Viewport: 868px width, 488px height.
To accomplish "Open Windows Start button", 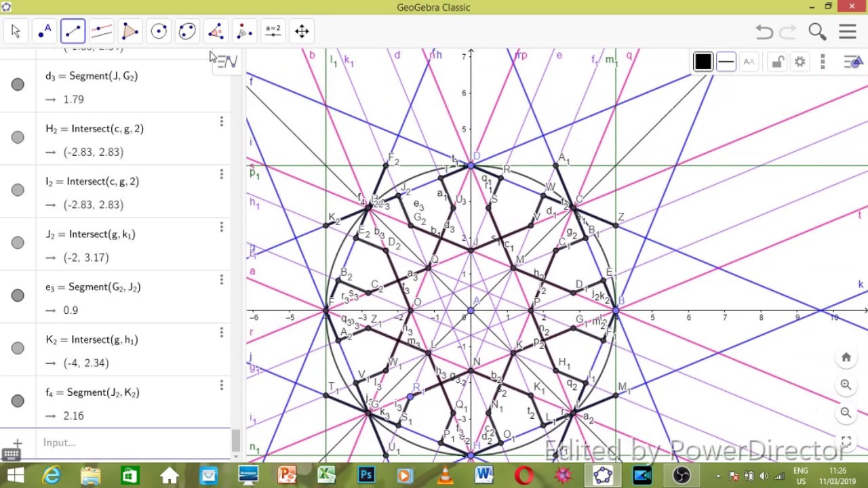I will pos(15,475).
